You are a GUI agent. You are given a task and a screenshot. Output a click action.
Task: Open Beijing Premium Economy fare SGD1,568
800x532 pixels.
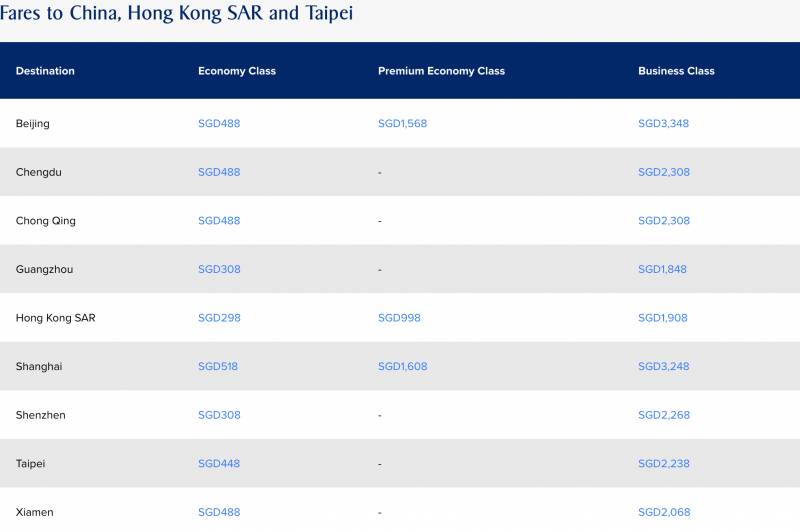tap(402, 124)
